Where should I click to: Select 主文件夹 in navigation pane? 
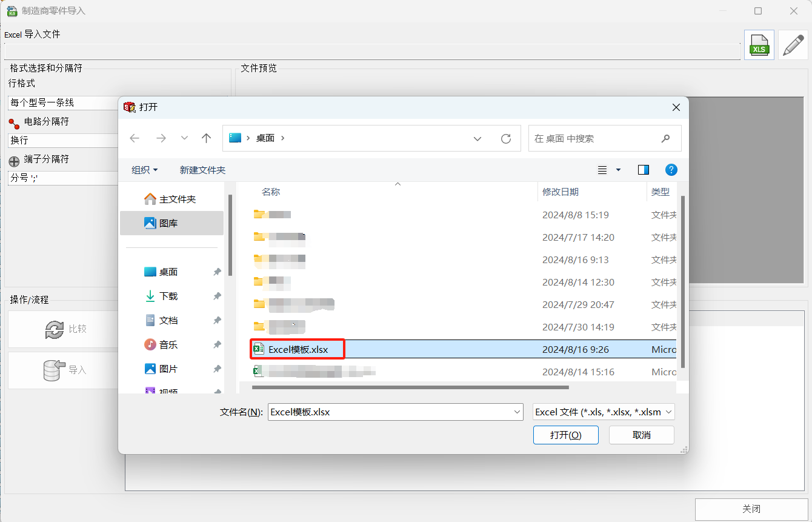pyautogui.click(x=177, y=199)
